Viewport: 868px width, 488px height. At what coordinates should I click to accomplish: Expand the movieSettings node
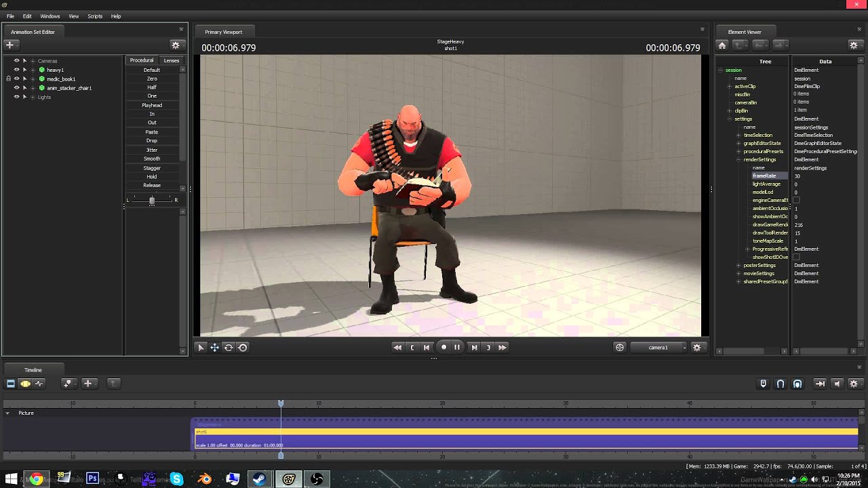[x=738, y=273]
